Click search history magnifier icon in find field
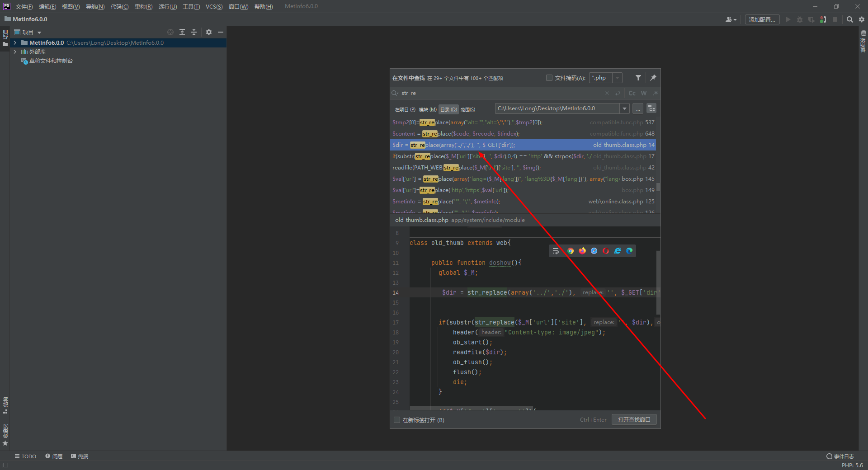The width and height of the screenshot is (868, 470). [395, 93]
